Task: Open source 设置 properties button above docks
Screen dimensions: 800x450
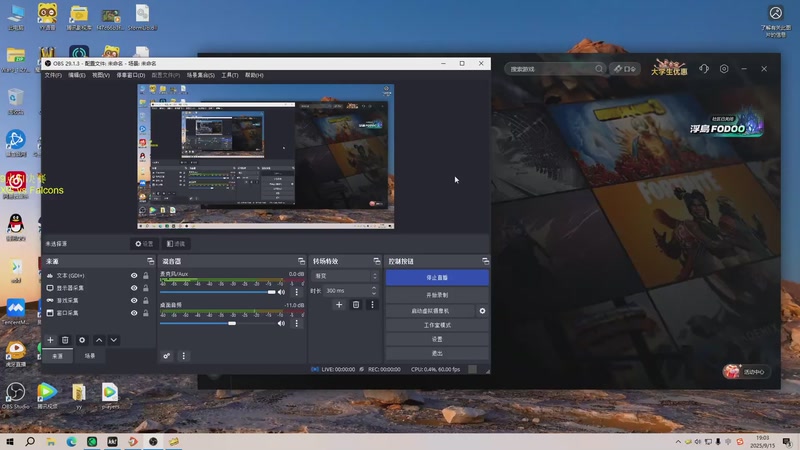Action: coord(144,244)
